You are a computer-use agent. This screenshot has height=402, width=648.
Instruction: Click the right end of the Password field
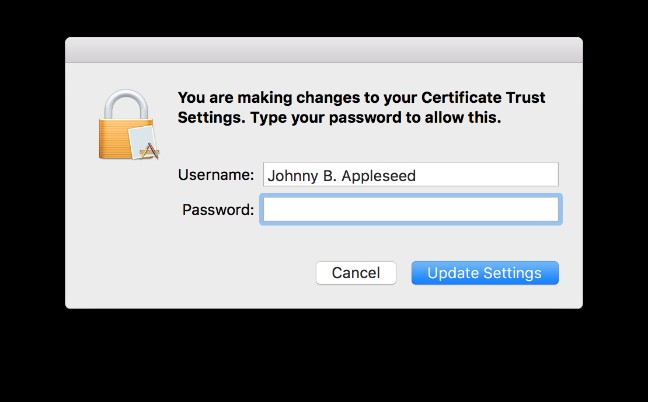tap(545, 209)
